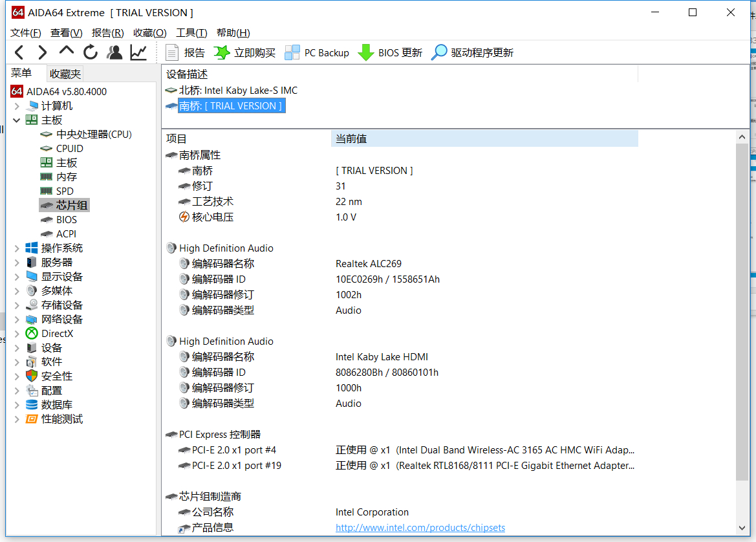This screenshot has width=756, height=542.
Task: Go forward with the right arrow toolbar icon
Action: pos(43,52)
